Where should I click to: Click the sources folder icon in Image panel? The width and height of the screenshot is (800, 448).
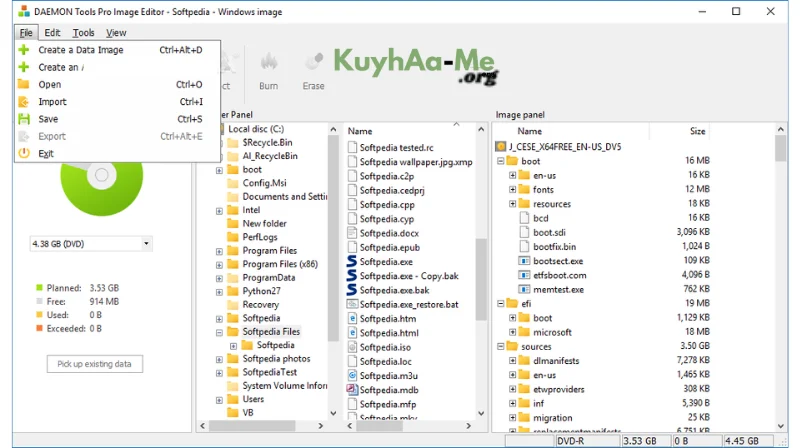coord(512,346)
